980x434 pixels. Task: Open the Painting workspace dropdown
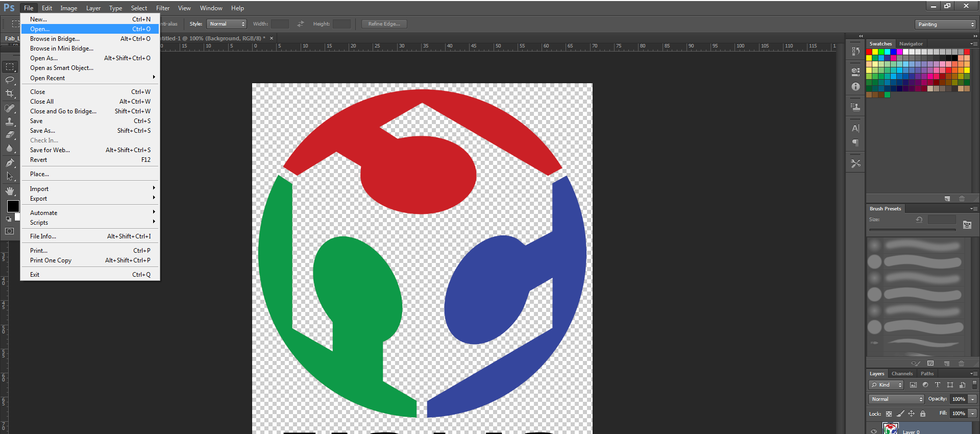[945, 25]
